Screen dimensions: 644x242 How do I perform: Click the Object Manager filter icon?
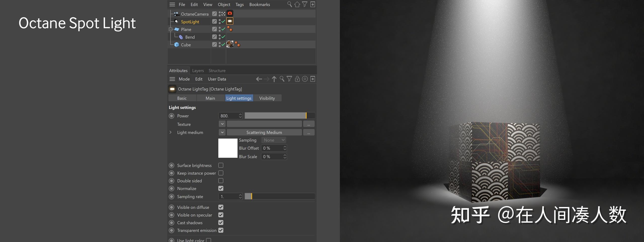pyautogui.click(x=304, y=4)
